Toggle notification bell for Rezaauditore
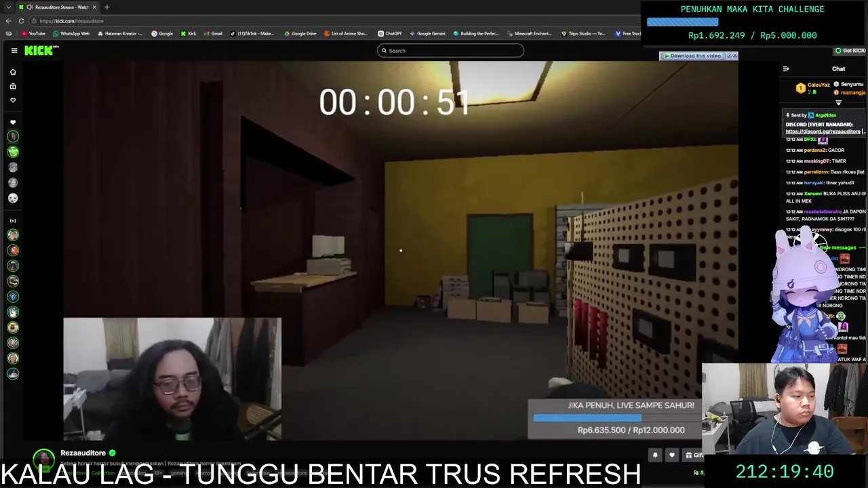This screenshot has width=868, height=488. [x=655, y=455]
